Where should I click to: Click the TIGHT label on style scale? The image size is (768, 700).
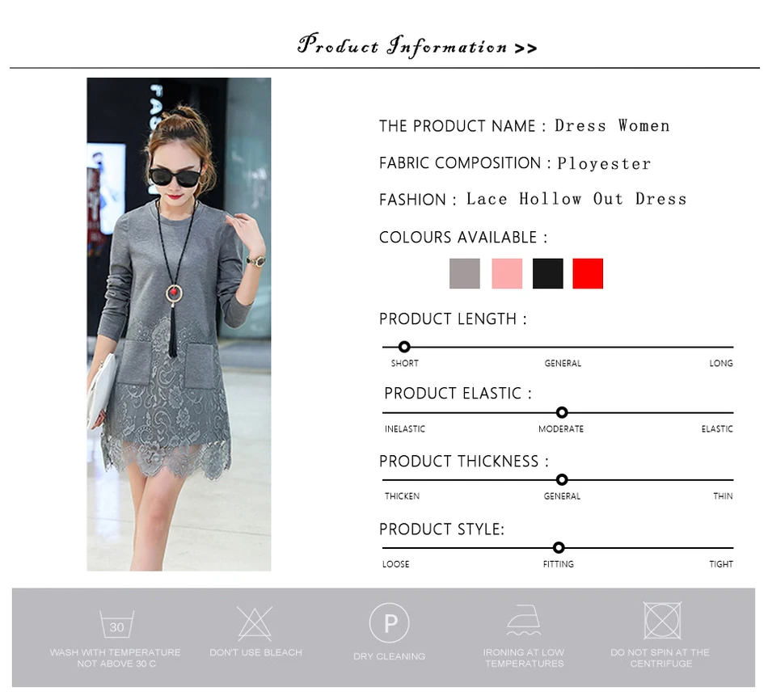coord(721,564)
